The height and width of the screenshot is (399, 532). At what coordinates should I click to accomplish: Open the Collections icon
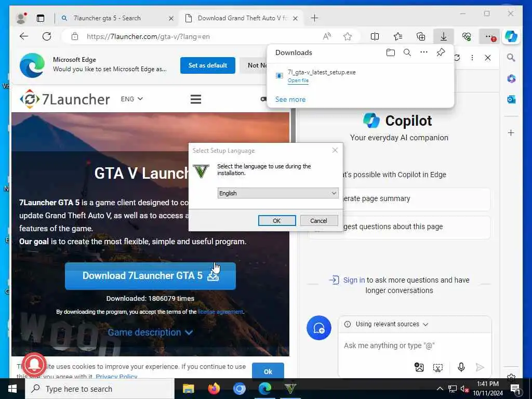[x=421, y=36]
